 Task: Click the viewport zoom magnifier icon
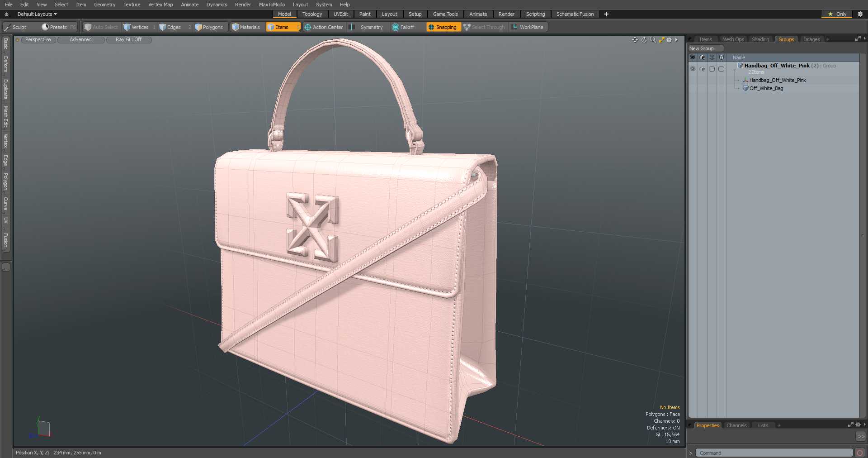click(x=653, y=40)
